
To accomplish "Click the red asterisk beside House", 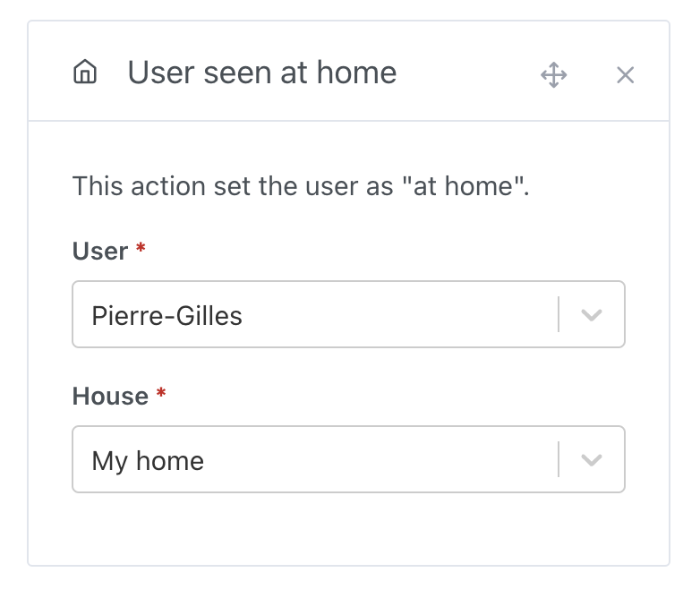I will point(161,396).
